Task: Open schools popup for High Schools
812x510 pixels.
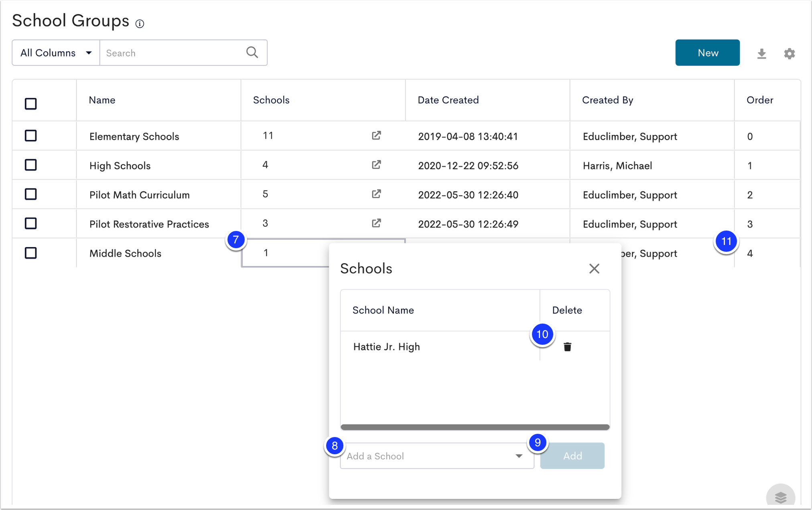Action: 376,165
